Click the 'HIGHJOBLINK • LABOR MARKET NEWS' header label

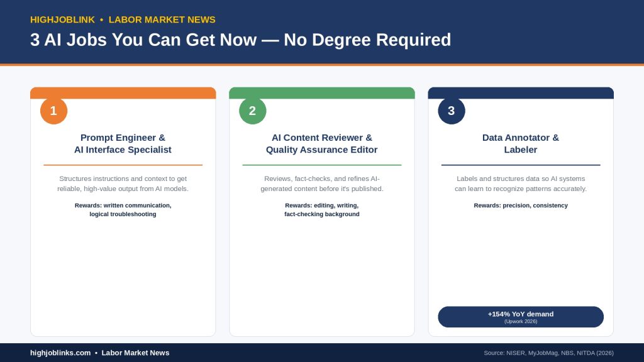tap(123, 19)
